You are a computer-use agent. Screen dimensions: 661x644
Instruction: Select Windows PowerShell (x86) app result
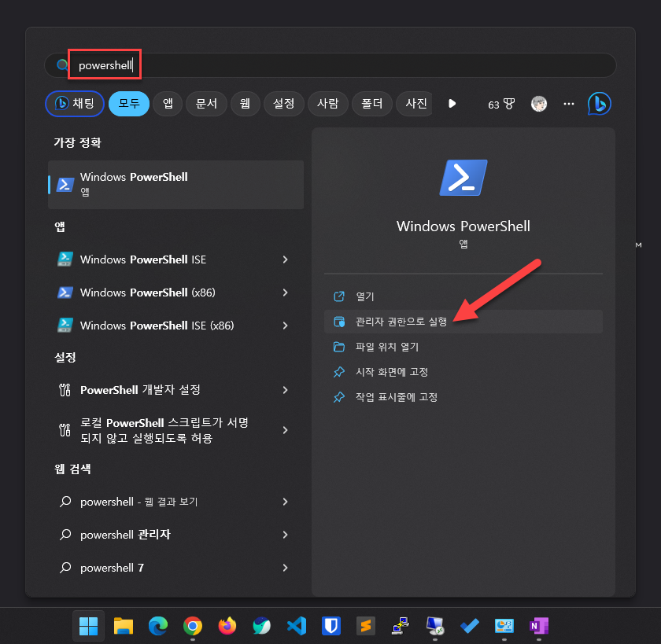175,293
